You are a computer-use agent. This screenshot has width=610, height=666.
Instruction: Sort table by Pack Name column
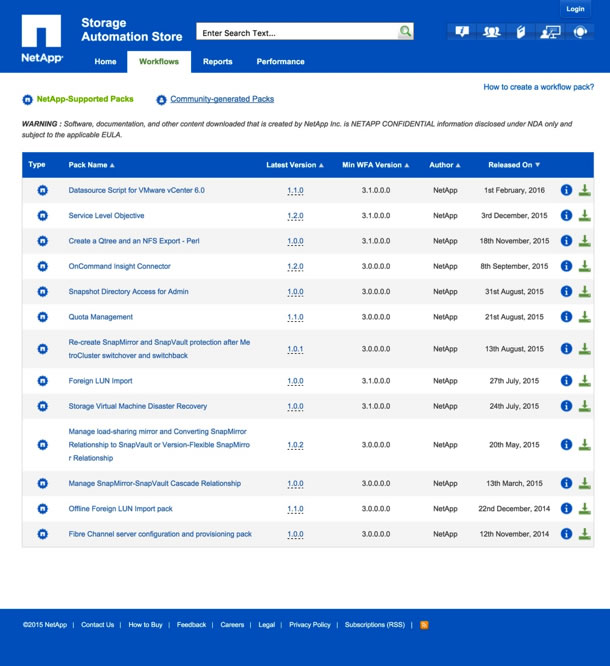point(91,165)
